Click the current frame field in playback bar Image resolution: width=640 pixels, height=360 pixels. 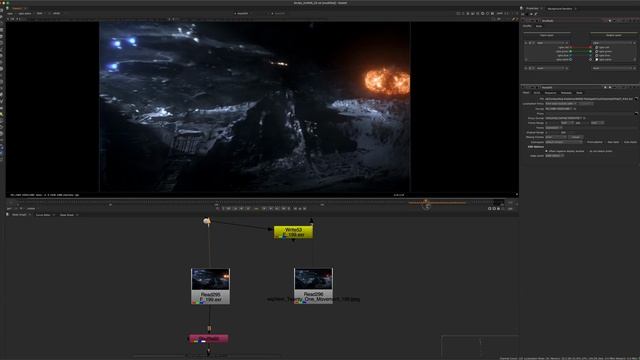click(x=256, y=209)
